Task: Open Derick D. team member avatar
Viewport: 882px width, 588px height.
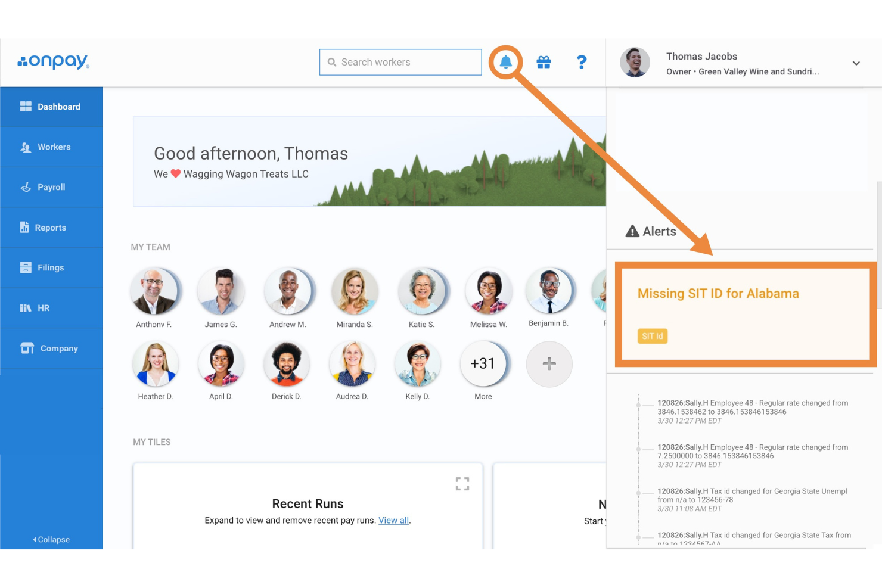Action: point(287,363)
